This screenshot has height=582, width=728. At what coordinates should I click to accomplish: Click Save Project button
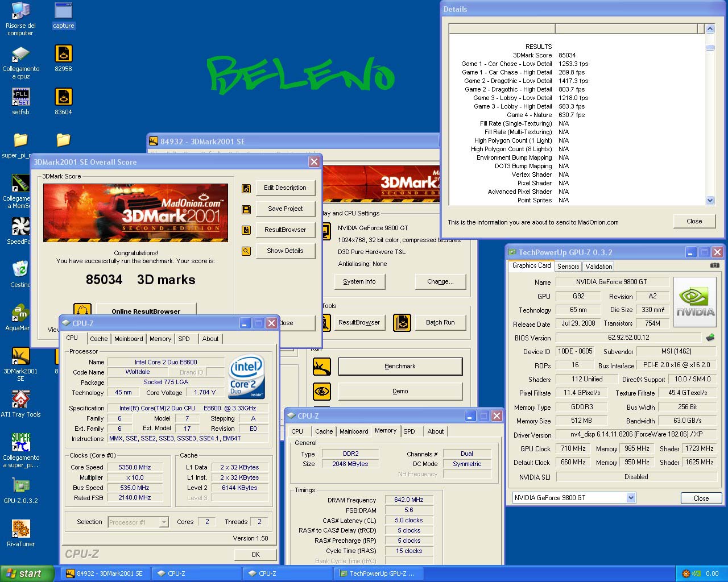tap(285, 209)
